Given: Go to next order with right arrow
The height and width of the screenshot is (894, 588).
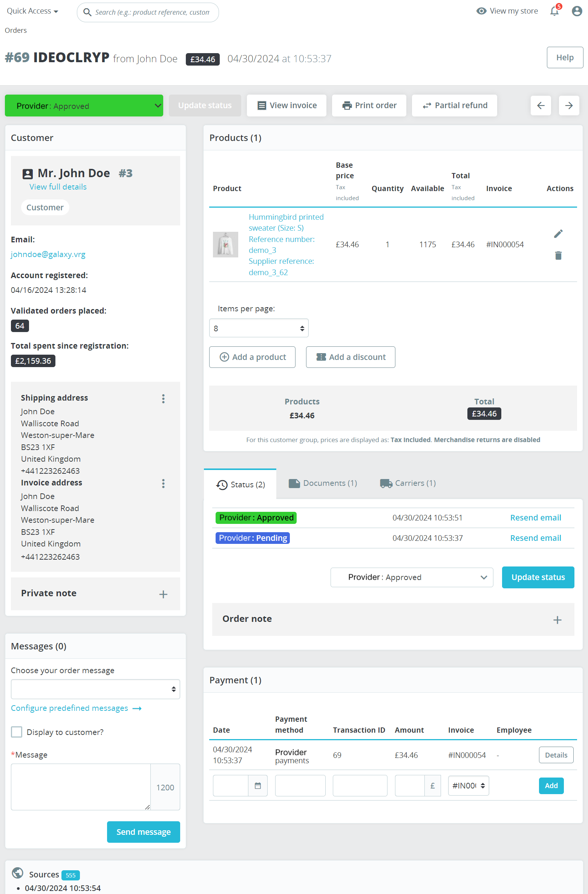Looking at the screenshot, I should point(569,106).
